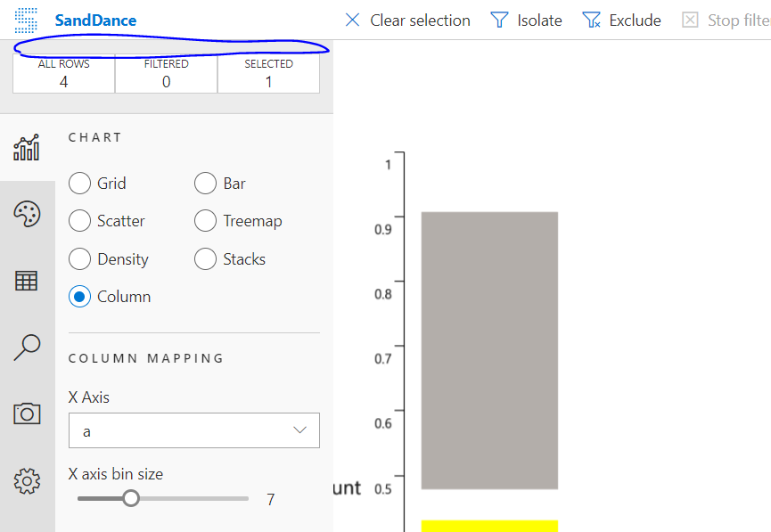Screen dimensions: 771x532
Task: Select the Stacks chart option
Action: (x=204, y=258)
